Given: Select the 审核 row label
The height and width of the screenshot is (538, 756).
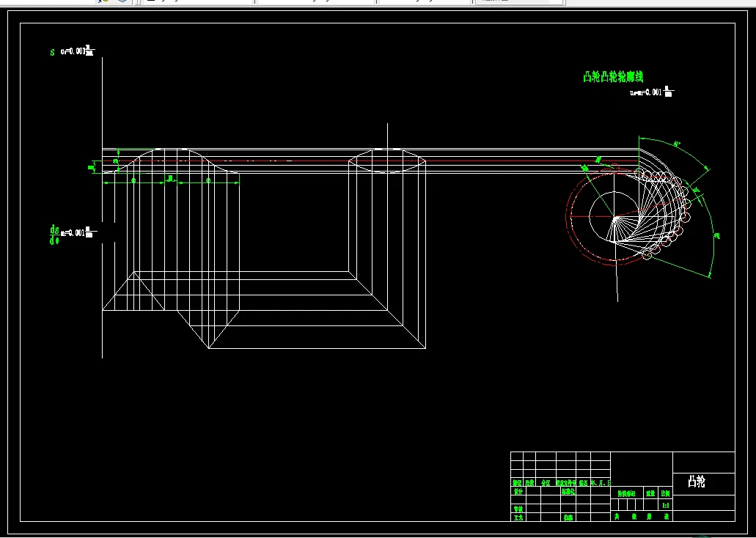Looking at the screenshot, I should [518, 509].
